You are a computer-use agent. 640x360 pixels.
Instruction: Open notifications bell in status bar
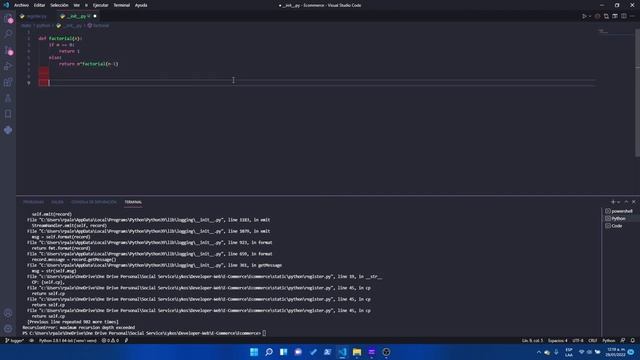[x=633, y=340]
